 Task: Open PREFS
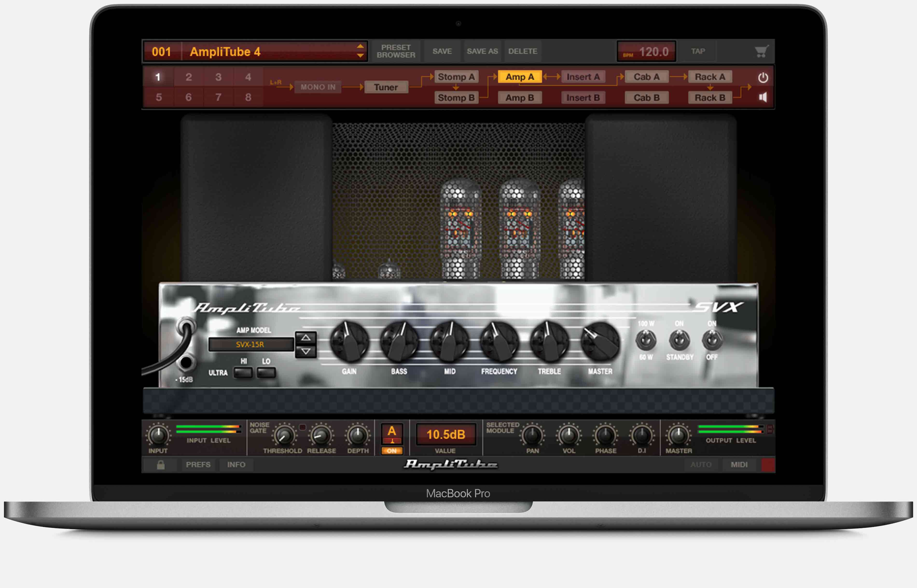click(x=198, y=465)
